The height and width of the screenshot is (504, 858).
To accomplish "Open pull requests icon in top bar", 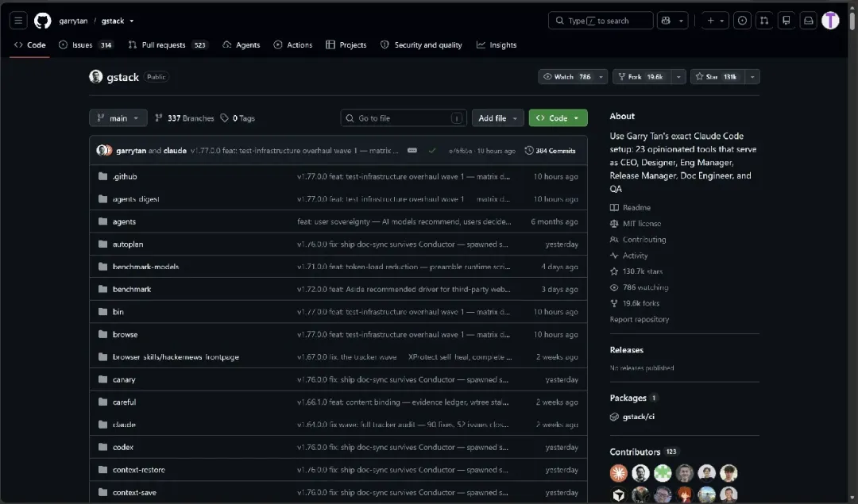I will point(764,21).
